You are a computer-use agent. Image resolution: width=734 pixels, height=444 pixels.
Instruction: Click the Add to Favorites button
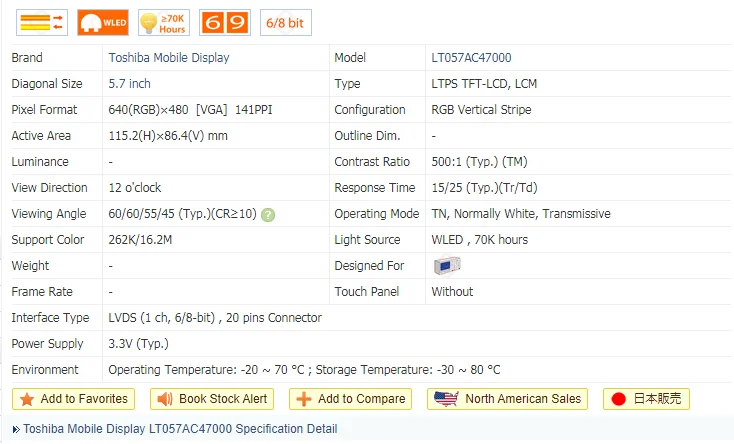(x=73, y=399)
